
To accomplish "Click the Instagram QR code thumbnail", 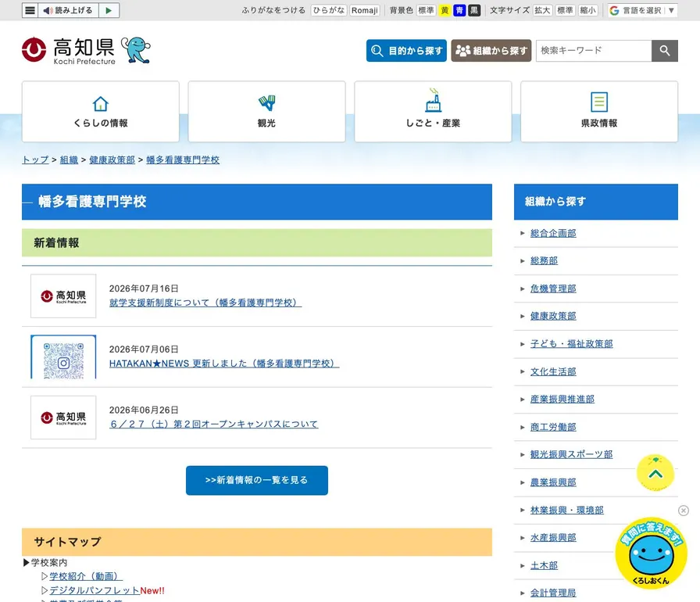I will tap(63, 357).
